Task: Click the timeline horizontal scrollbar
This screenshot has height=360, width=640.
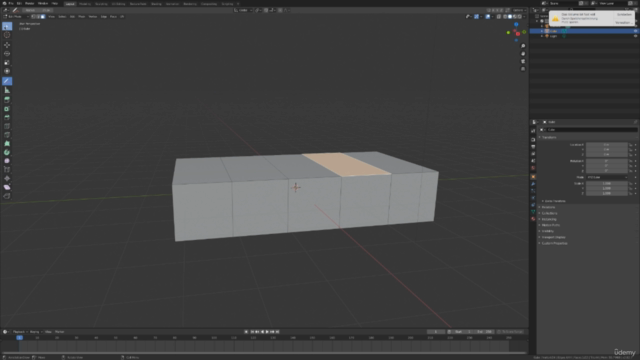Action: pyautogui.click(x=264, y=353)
